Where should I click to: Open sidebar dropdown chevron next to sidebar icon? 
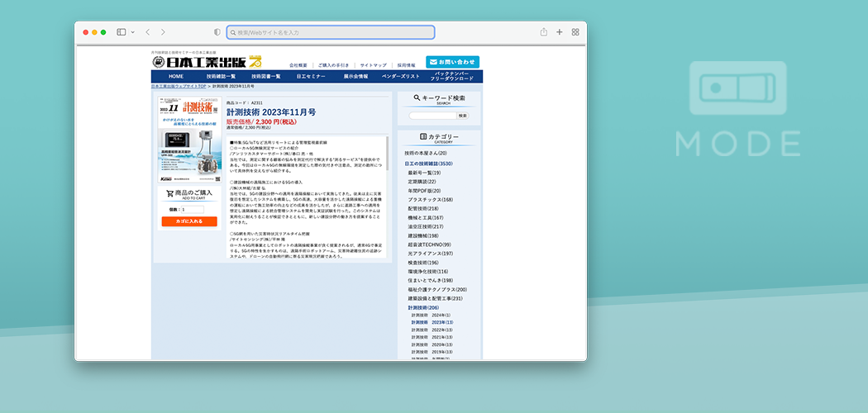coord(132,32)
